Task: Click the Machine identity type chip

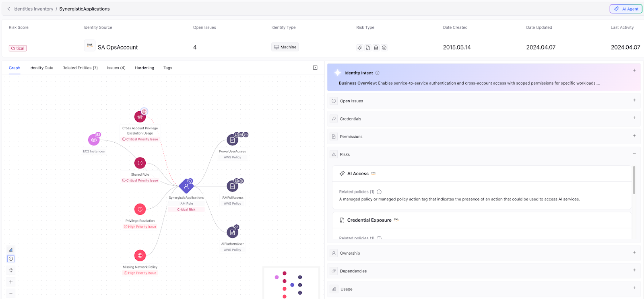Action: tap(285, 47)
